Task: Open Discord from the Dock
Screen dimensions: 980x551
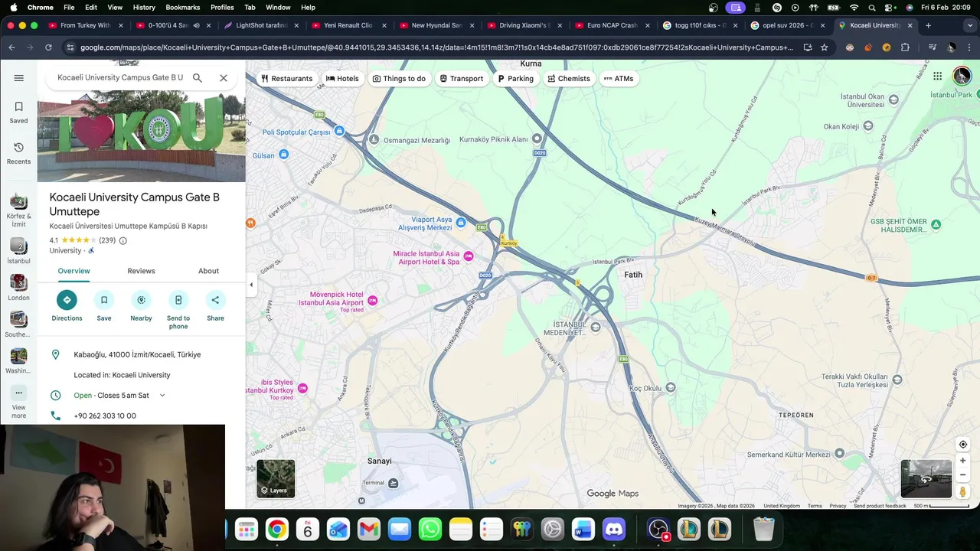Action: tap(614, 529)
